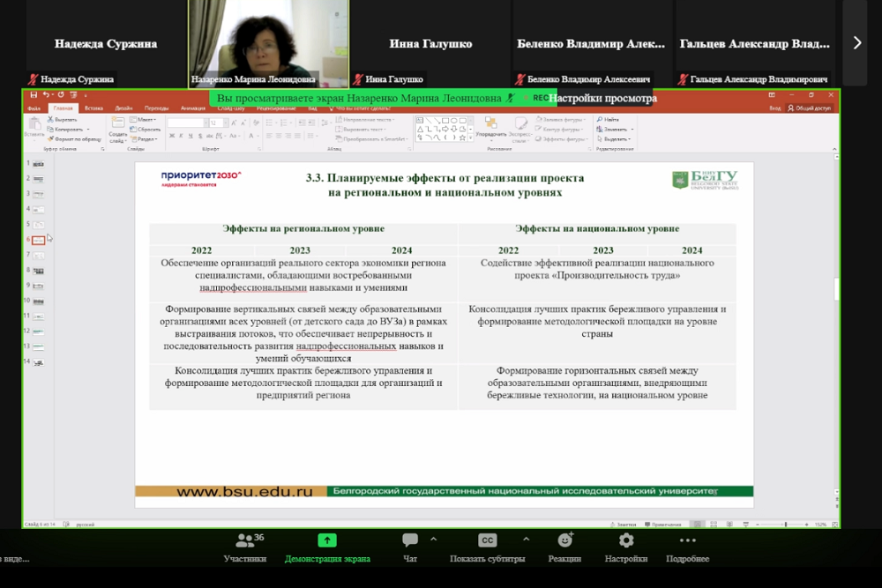Click the green Демонстрация экрана share icon
Image resolution: width=882 pixels, height=588 pixels.
coord(327,540)
